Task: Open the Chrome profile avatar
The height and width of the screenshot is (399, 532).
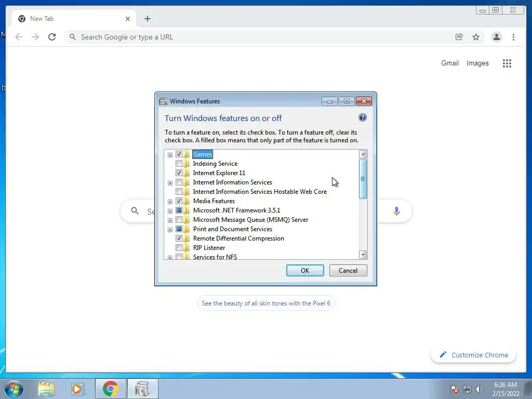Action: [x=496, y=37]
